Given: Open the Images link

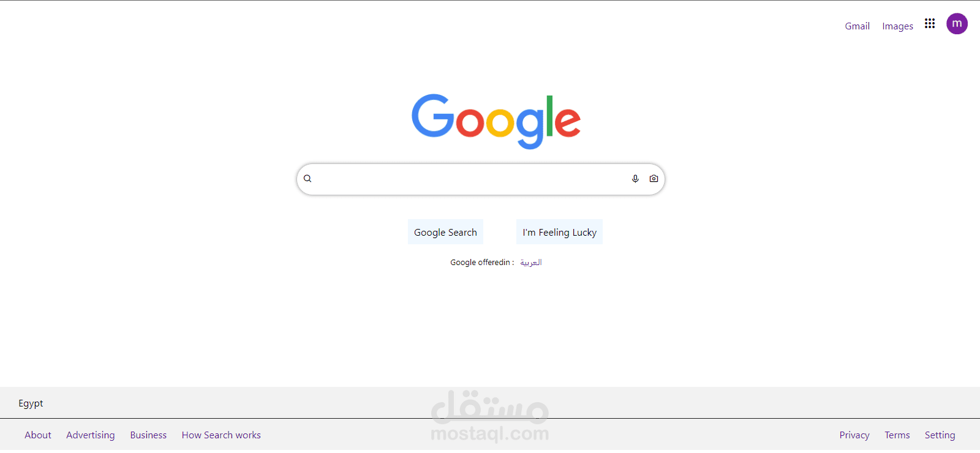Looking at the screenshot, I should [897, 26].
